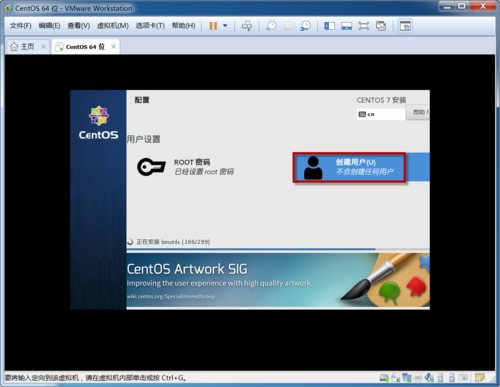This screenshot has width=500, height=387.
Task: Click the orange Pause virtual machine button
Action: [213, 26]
